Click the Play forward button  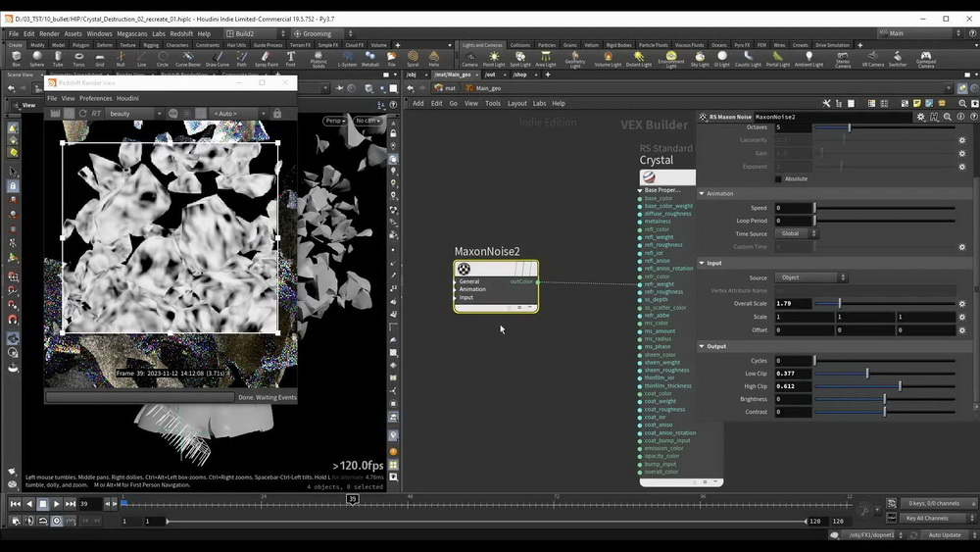[x=56, y=504]
